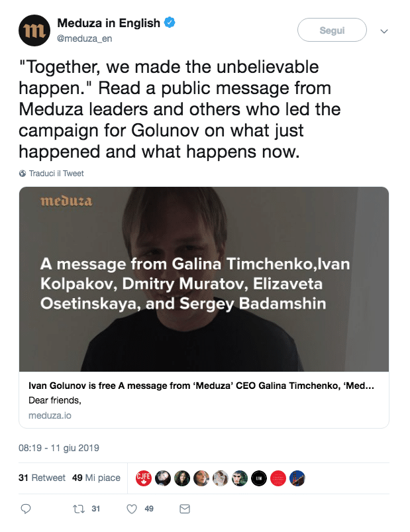
Task: Open the Meduza in English profile name
Action: point(109,23)
